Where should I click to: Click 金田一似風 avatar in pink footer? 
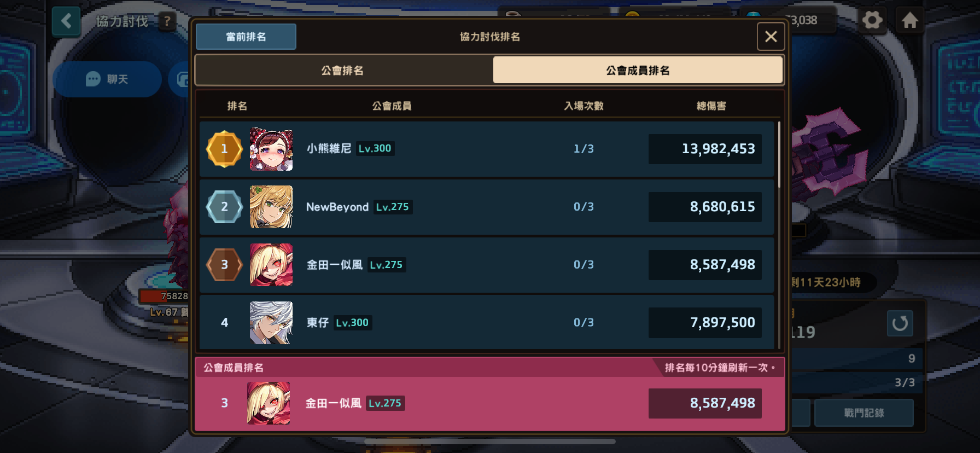[x=269, y=403]
